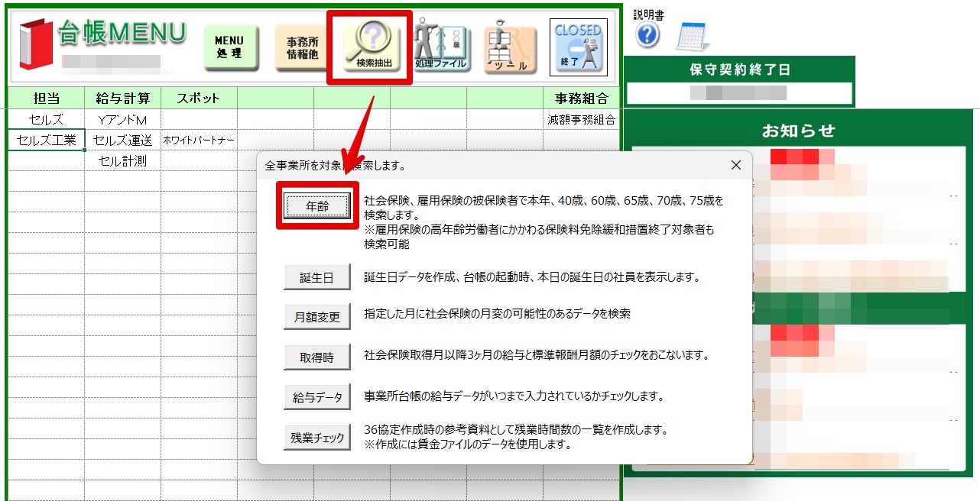Open the 検索抽出 magnifier icon

369,46
